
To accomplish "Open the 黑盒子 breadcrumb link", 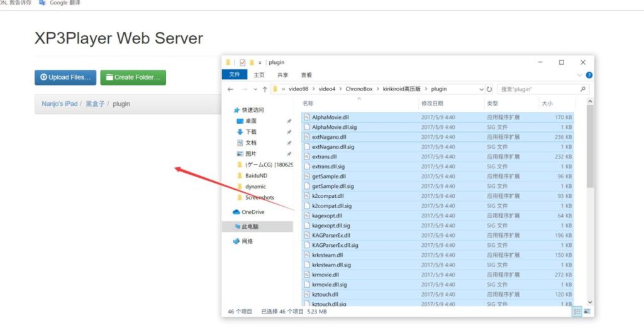I will tap(95, 104).
